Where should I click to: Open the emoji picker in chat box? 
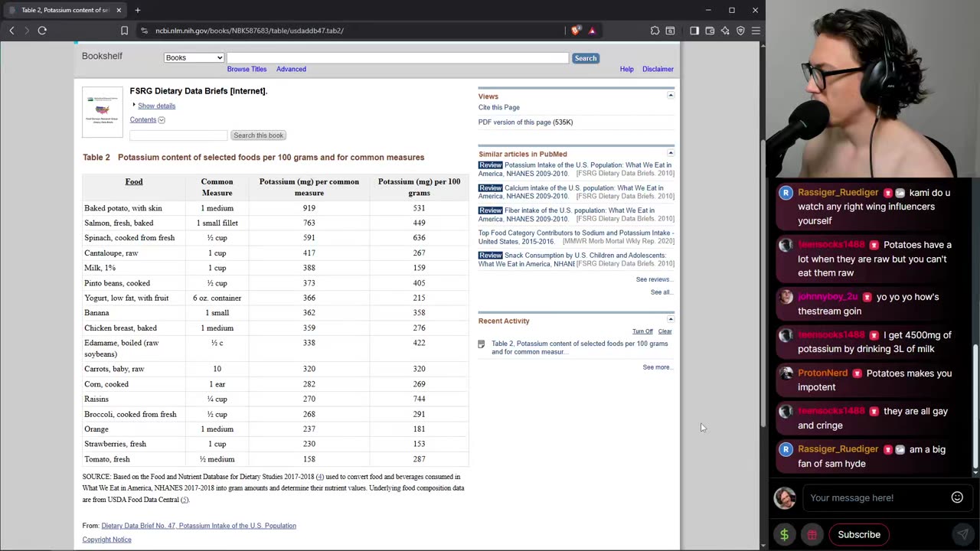[957, 497]
